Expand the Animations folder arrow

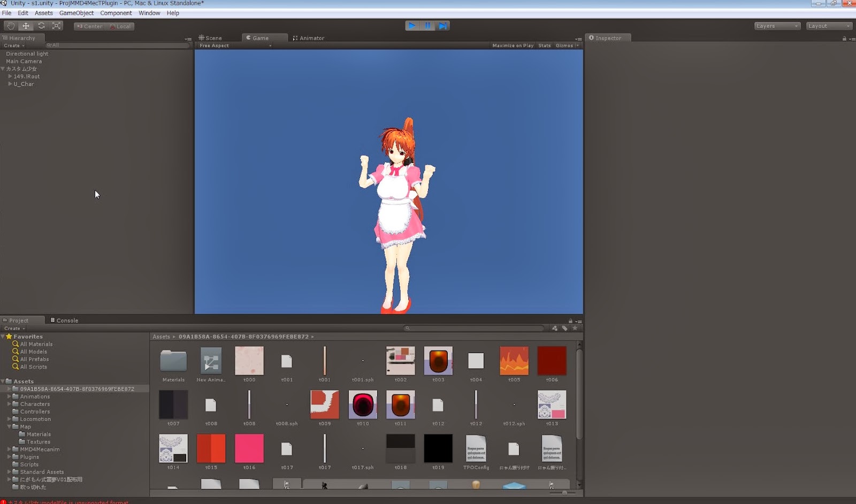[9, 396]
